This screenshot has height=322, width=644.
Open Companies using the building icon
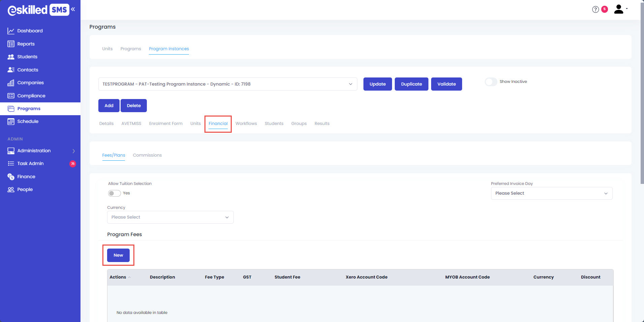click(11, 83)
